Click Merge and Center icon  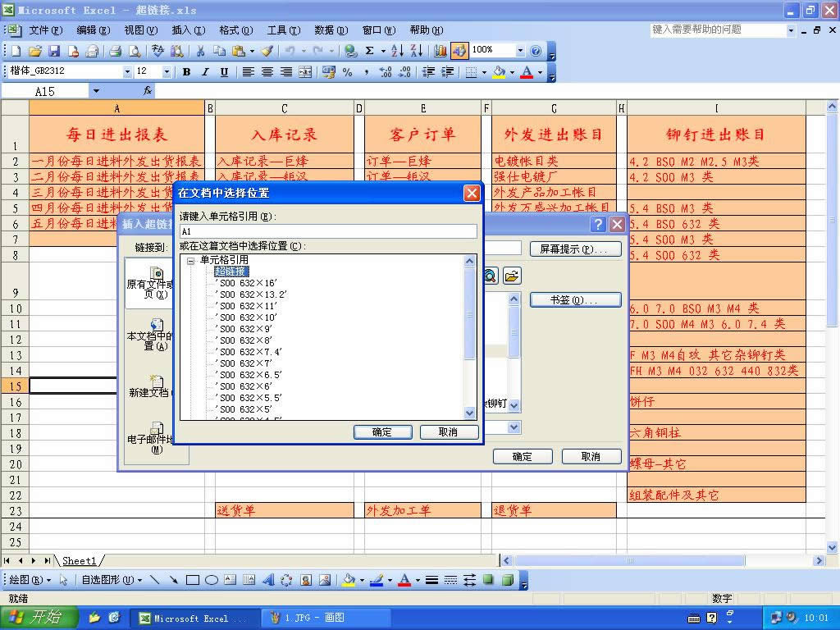[x=305, y=72]
